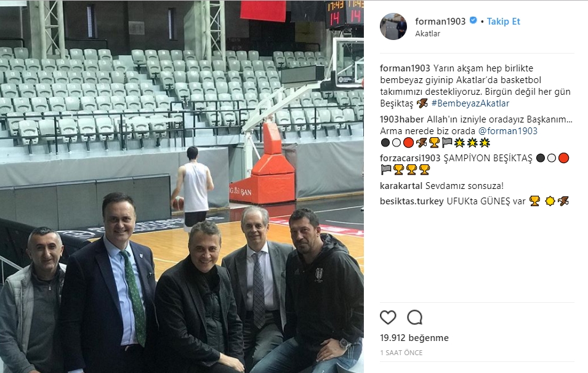View who liked via 19.912 beğenme
Image resolution: width=588 pixels, height=373 pixels.
pos(414,338)
